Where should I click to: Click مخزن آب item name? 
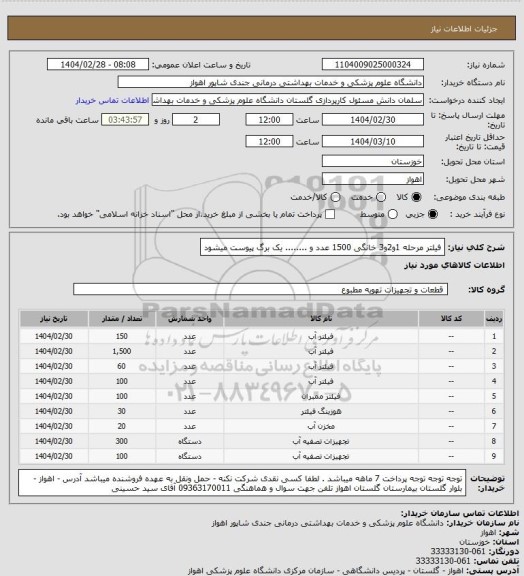(321, 426)
